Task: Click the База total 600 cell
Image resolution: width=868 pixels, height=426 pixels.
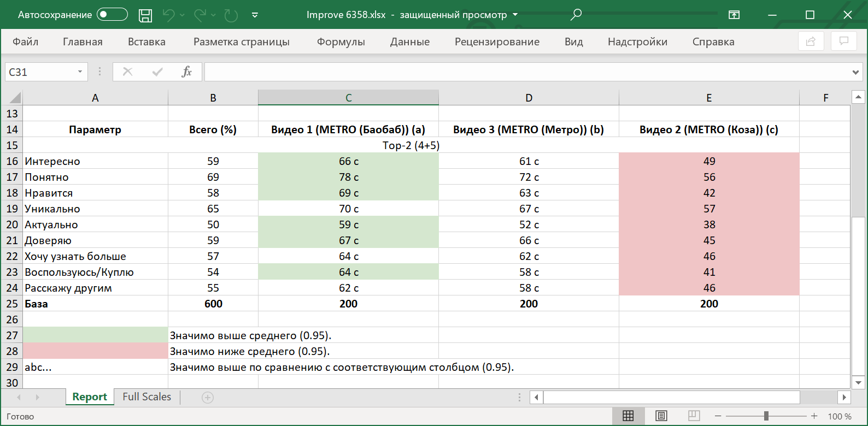Action: point(213,304)
